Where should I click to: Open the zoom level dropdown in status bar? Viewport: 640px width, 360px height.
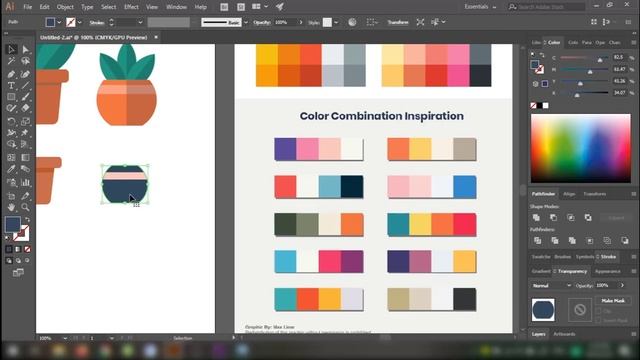65,338
